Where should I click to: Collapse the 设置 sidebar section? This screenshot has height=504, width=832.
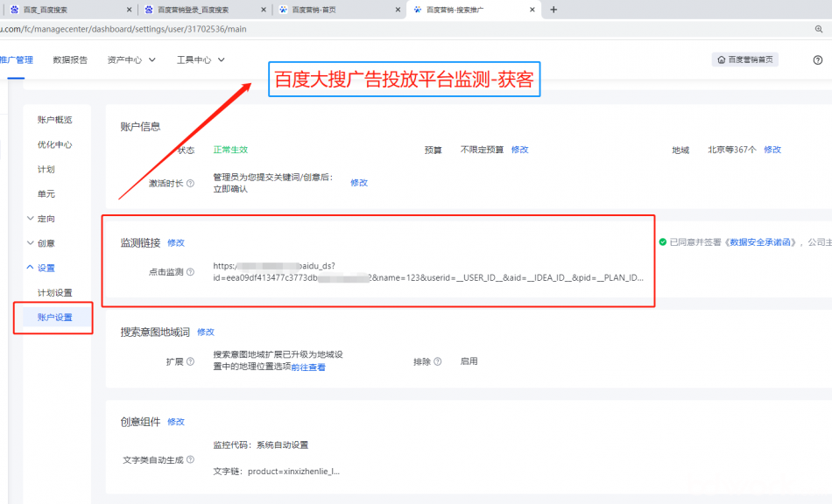41,268
